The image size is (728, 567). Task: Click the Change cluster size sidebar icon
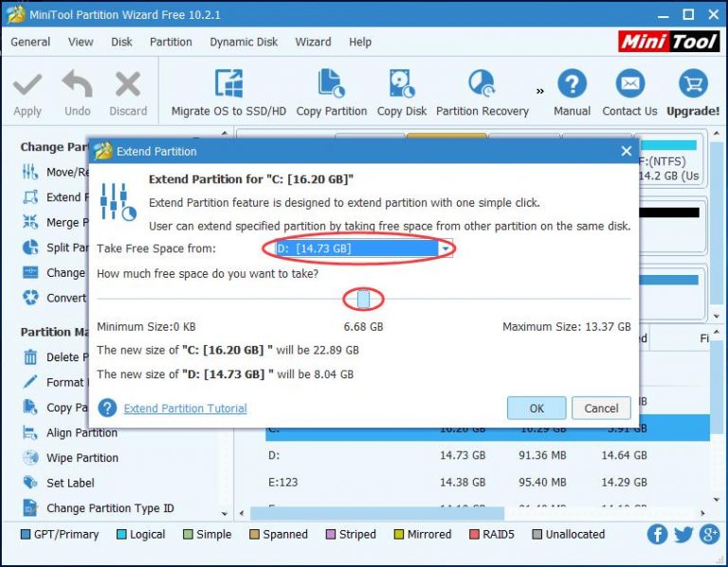30,272
